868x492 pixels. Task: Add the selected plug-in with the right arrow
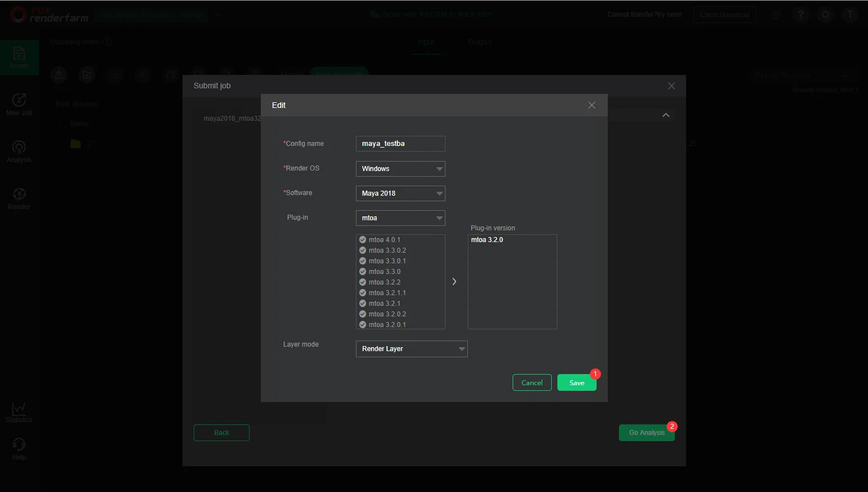pos(454,282)
